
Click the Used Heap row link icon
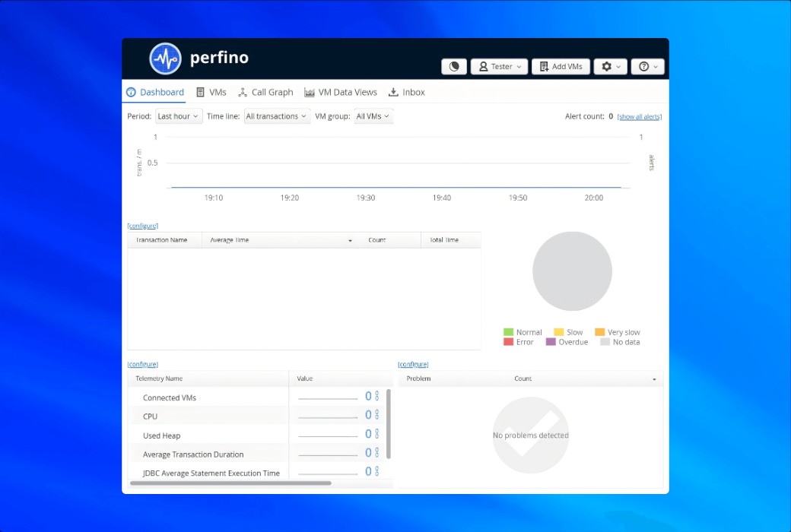click(376, 434)
